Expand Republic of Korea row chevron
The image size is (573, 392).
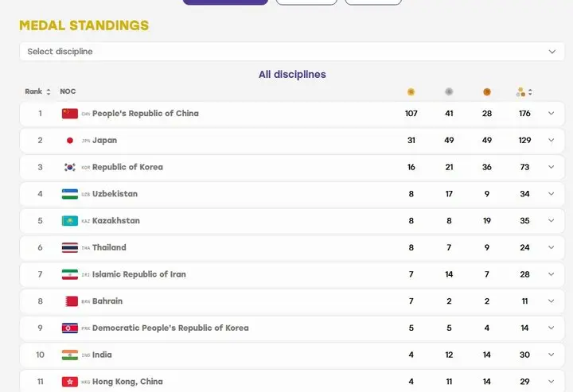tap(551, 167)
